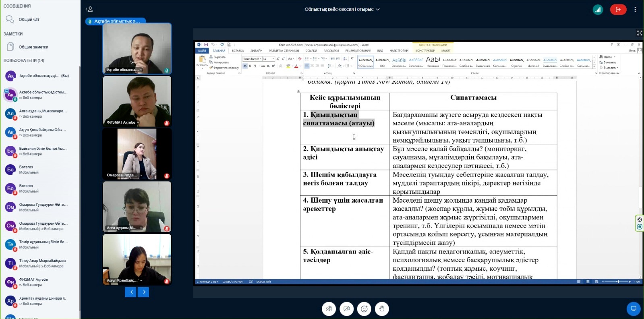Open the ФАЙЛ menu tab in Word

tap(202, 51)
